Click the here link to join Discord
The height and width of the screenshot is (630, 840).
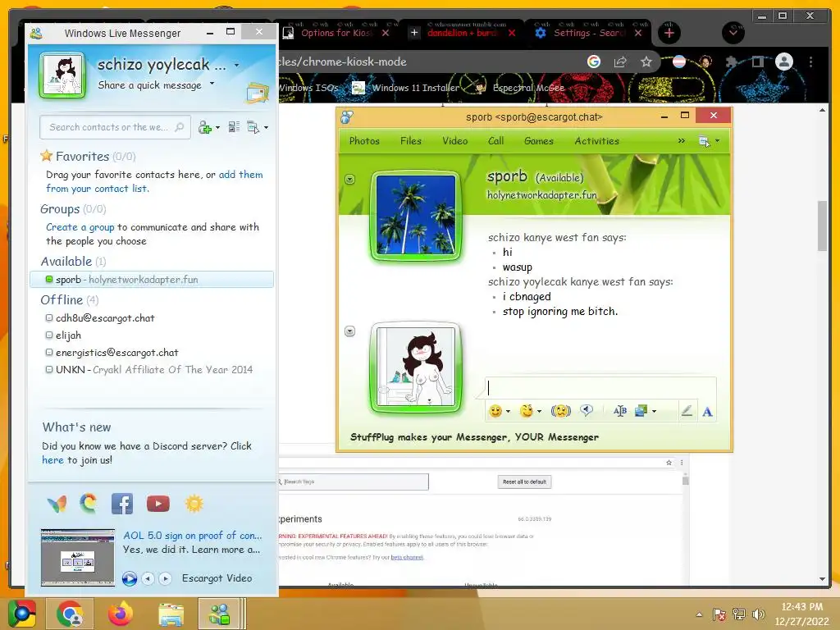pyautogui.click(x=52, y=460)
